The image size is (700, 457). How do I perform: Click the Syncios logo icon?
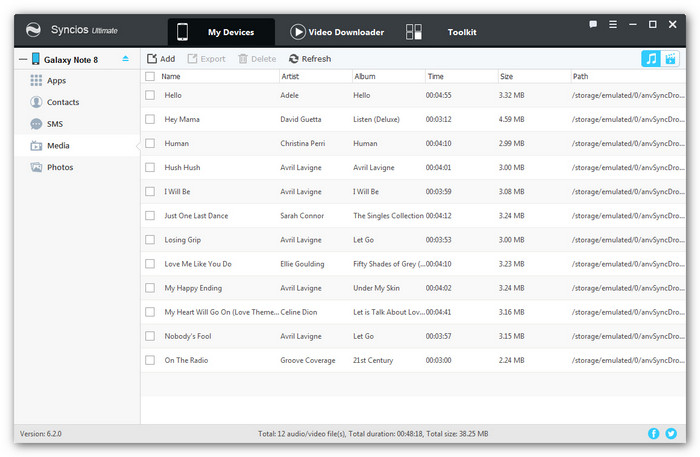(x=33, y=30)
